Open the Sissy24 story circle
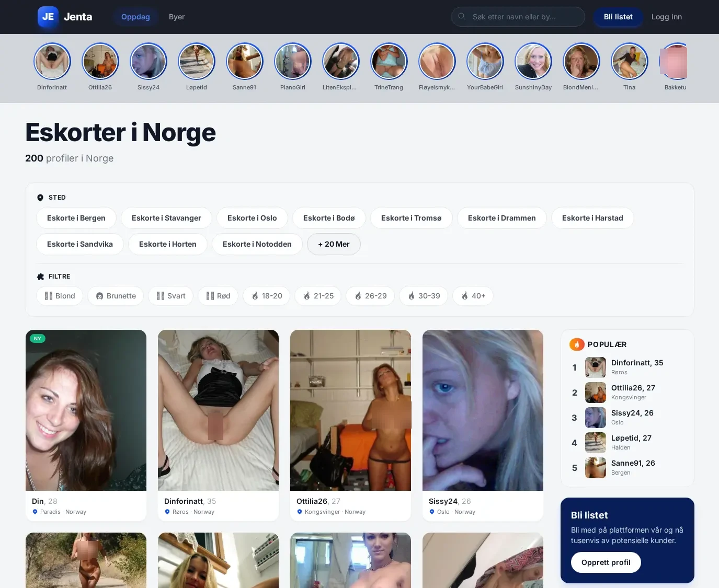The height and width of the screenshot is (588, 719). click(149, 61)
